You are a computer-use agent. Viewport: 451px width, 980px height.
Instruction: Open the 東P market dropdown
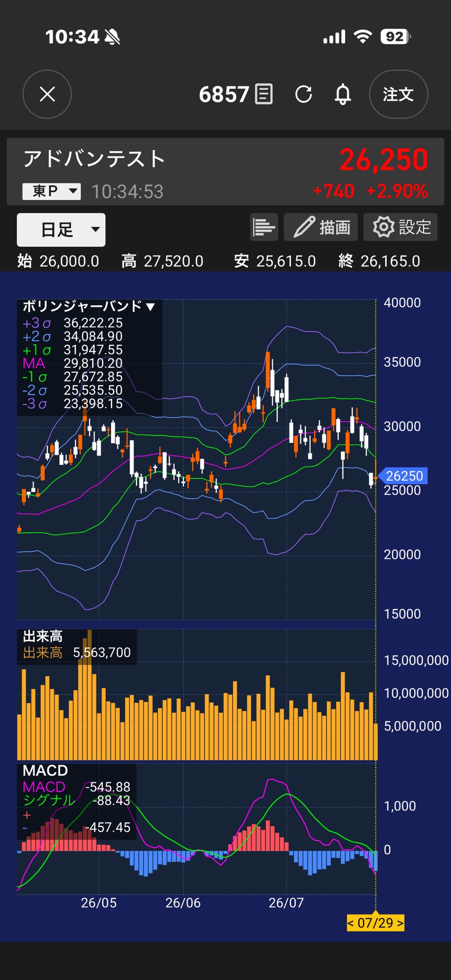tap(52, 191)
